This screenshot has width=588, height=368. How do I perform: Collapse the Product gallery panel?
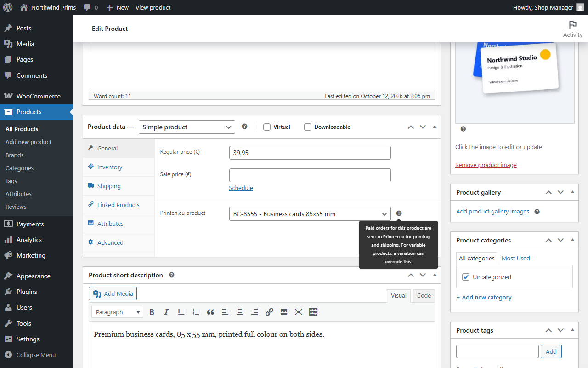[572, 192]
